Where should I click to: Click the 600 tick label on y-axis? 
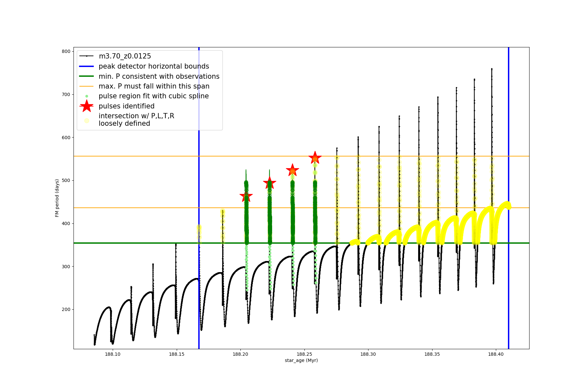tap(66, 138)
